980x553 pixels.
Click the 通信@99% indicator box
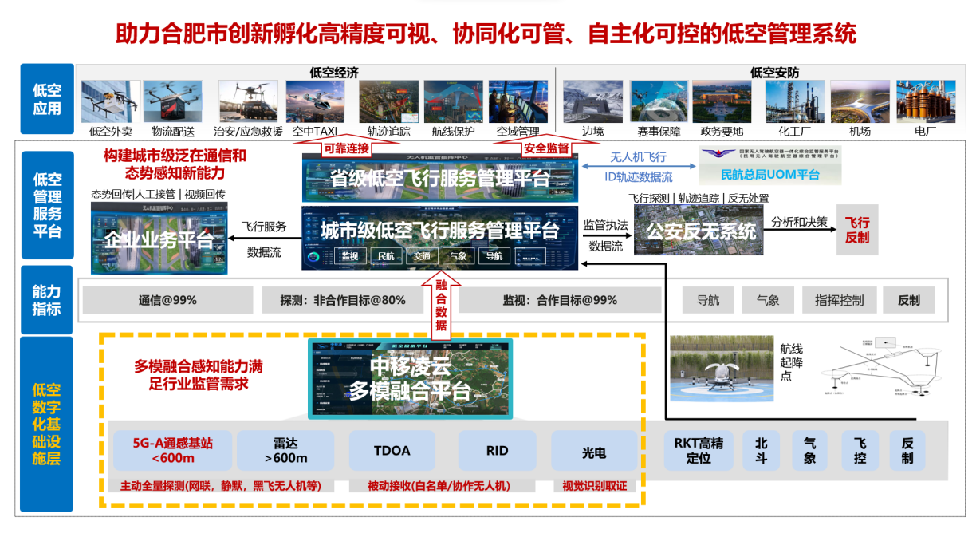coord(168,300)
